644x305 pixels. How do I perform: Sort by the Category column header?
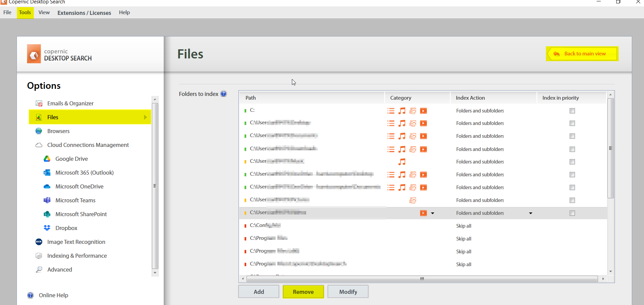(417, 98)
